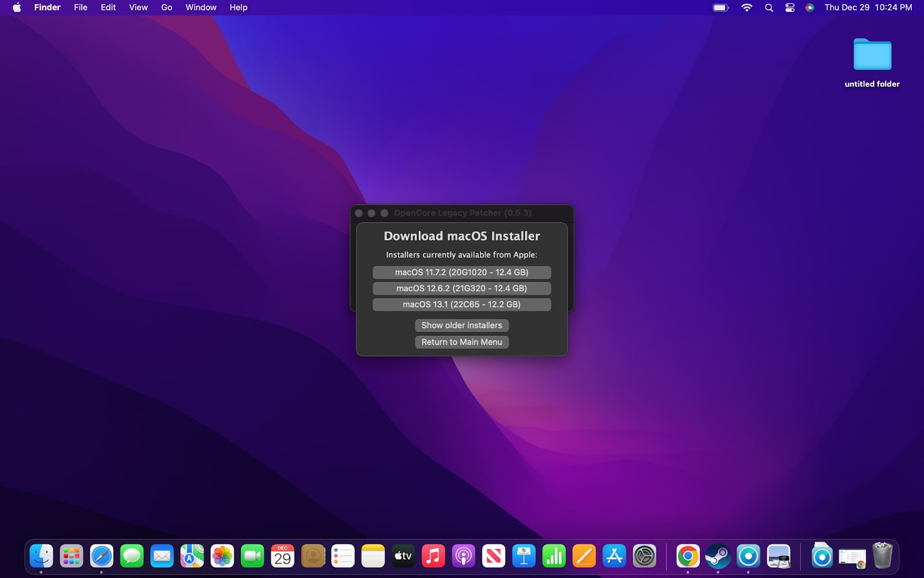Launch the Steam app from the Dock
Image resolution: width=924 pixels, height=578 pixels.
click(718, 556)
